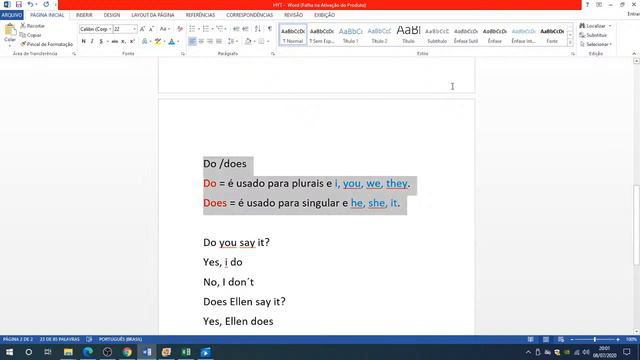Switch to the REVISÃO tab
640x360 pixels.
[293, 15]
